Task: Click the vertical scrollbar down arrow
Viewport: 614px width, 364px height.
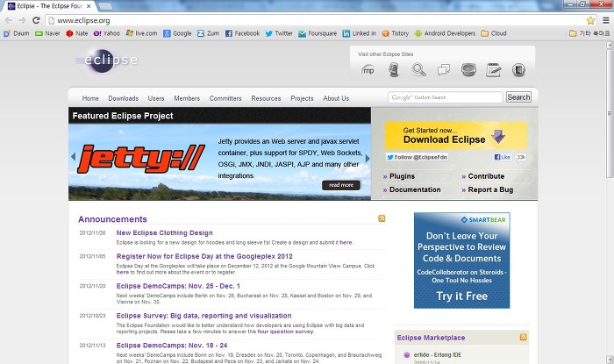Action: 610,359
